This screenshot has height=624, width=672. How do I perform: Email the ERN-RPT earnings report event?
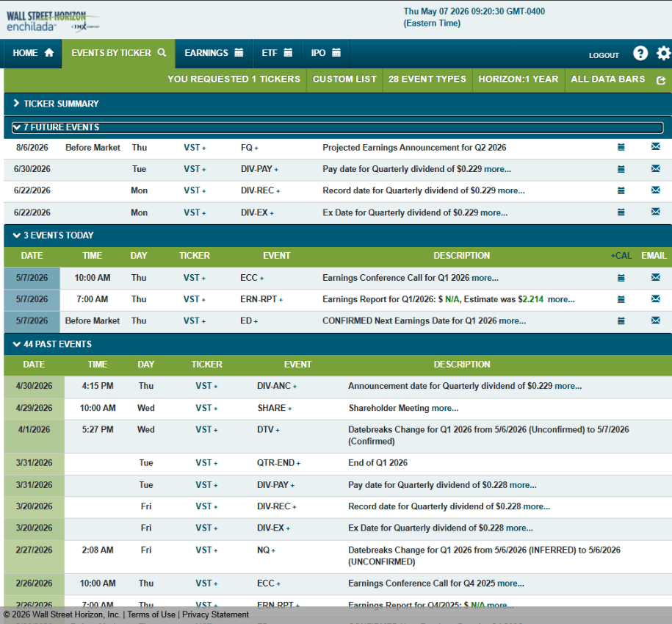pos(655,298)
